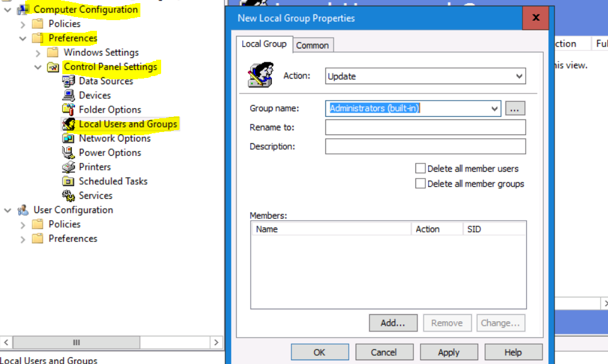The width and height of the screenshot is (608, 364).
Task: Select the Local Group tab
Action: [264, 44]
